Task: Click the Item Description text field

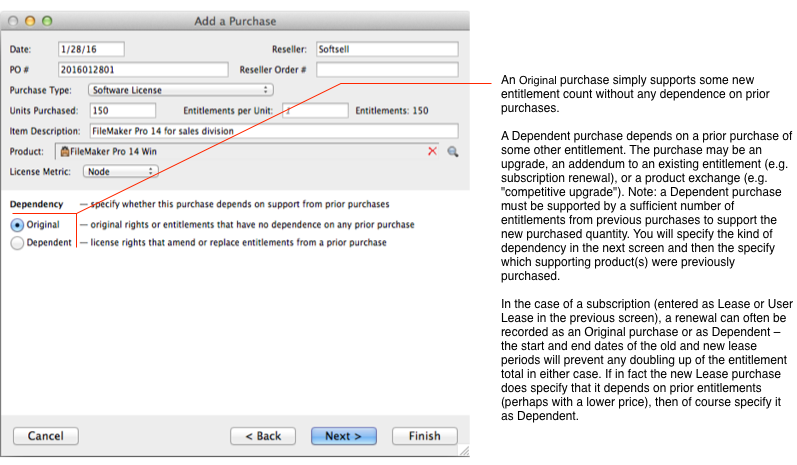Action: pyautogui.click(x=274, y=131)
